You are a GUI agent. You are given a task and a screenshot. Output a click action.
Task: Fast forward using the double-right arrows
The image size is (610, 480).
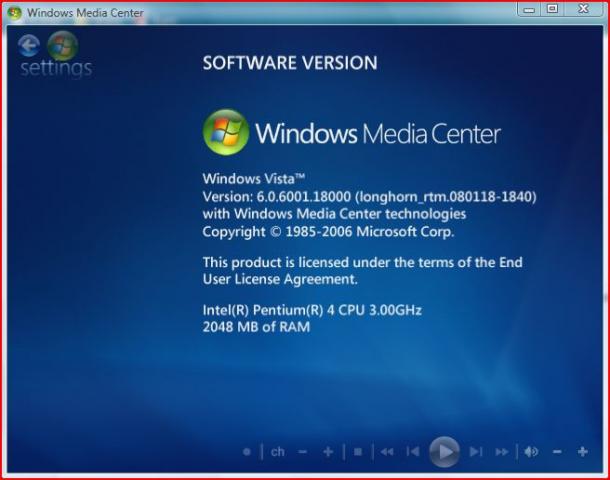[502, 452]
